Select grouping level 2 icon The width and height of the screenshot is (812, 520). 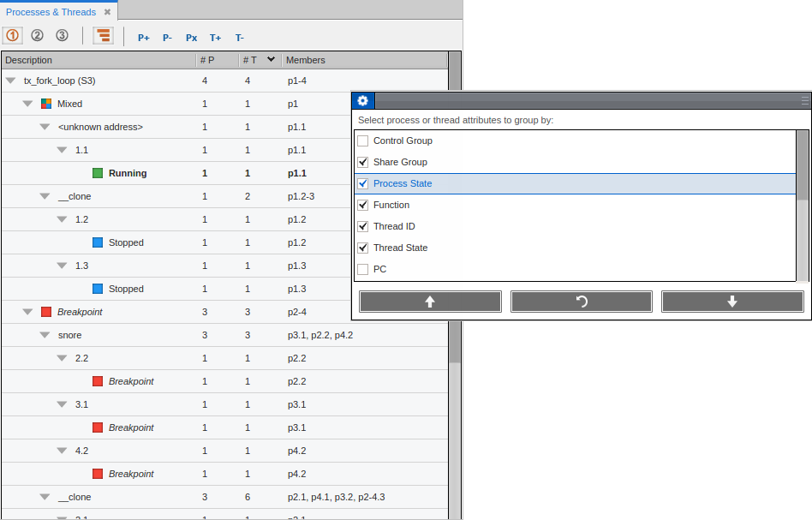point(37,36)
